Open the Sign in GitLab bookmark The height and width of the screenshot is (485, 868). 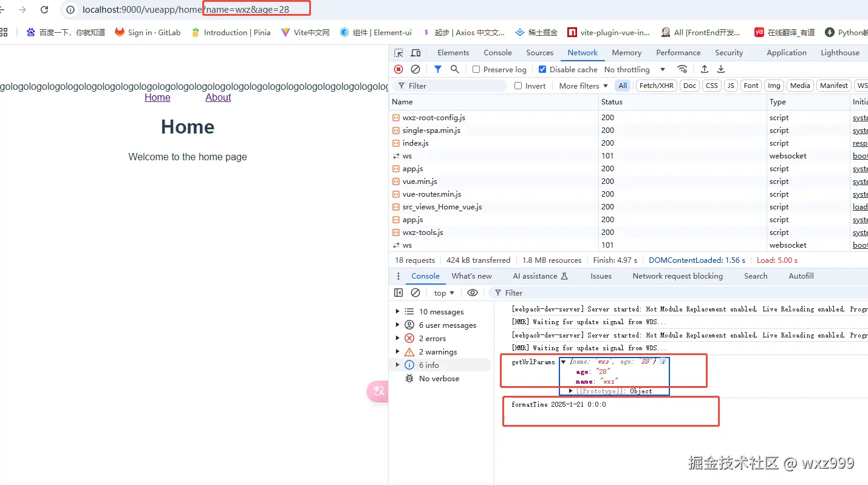148,32
